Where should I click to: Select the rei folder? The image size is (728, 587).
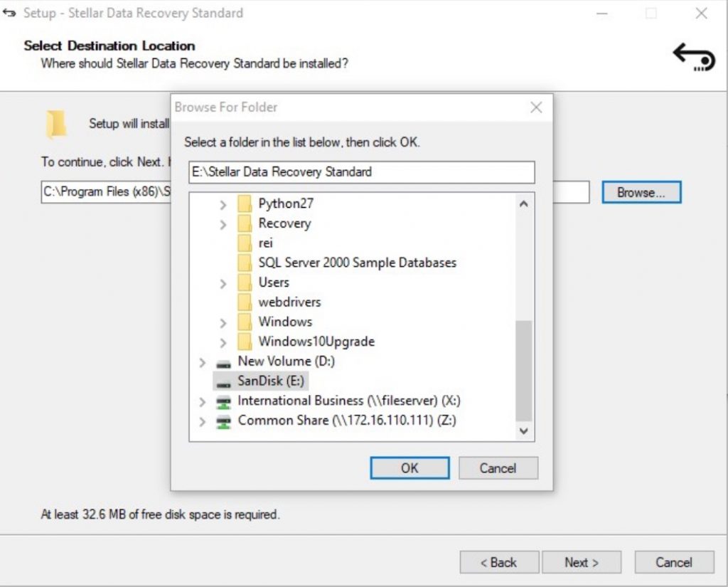pos(266,243)
